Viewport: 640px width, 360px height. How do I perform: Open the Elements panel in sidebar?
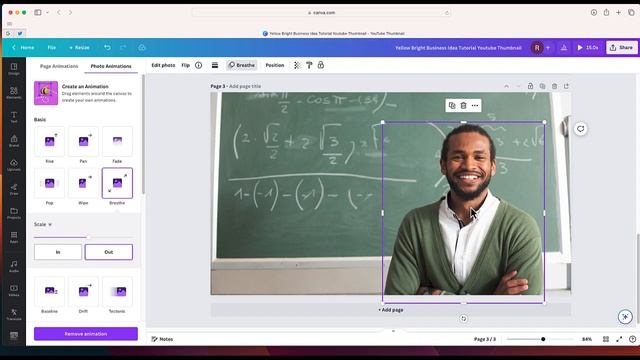[x=14, y=93]
